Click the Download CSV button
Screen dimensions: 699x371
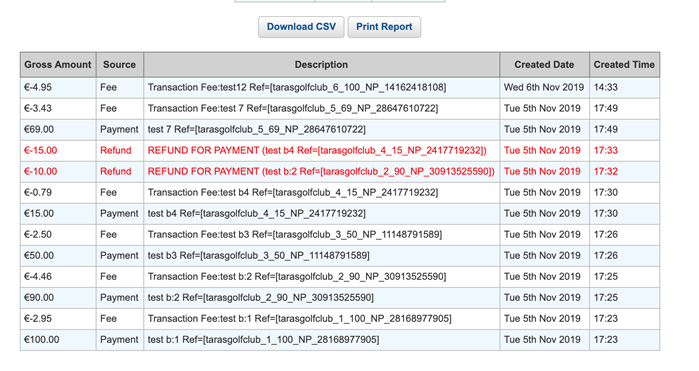pos(301,27)
